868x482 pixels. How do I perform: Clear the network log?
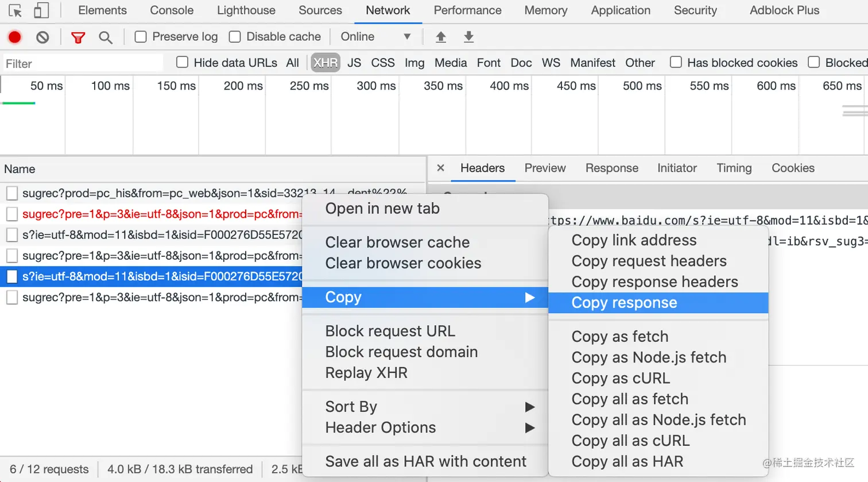coord(42,37)
